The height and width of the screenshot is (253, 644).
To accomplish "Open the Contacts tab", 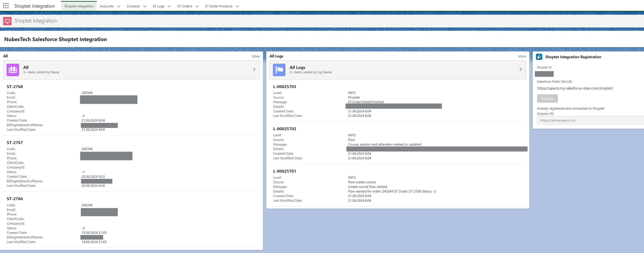I will (x=133, y=6).
